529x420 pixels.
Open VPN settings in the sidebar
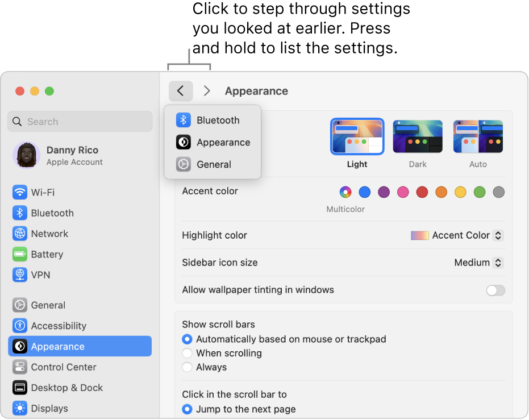tap(80, 275)
